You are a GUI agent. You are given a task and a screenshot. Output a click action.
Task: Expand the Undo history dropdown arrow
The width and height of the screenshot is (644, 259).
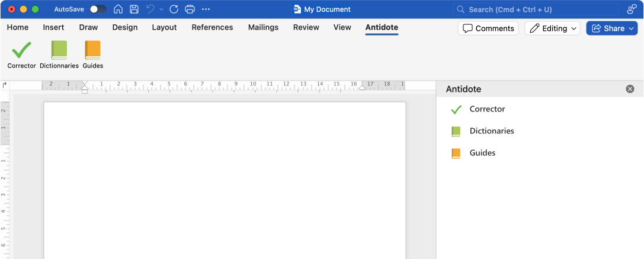(x=161, y=9)
